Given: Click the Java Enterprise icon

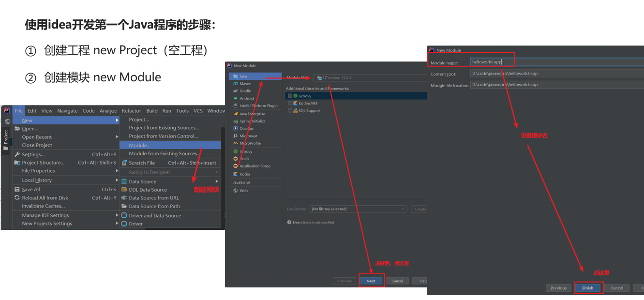Looking at the screenshot, I should (x=236, y=114).
